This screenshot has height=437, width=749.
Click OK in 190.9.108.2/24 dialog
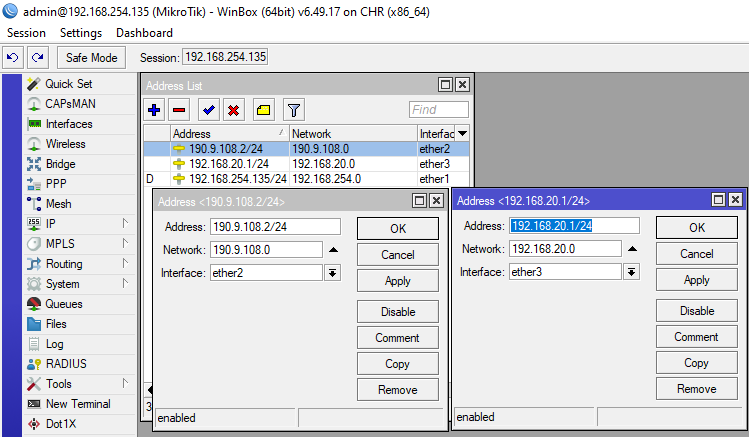coord(398,229)
